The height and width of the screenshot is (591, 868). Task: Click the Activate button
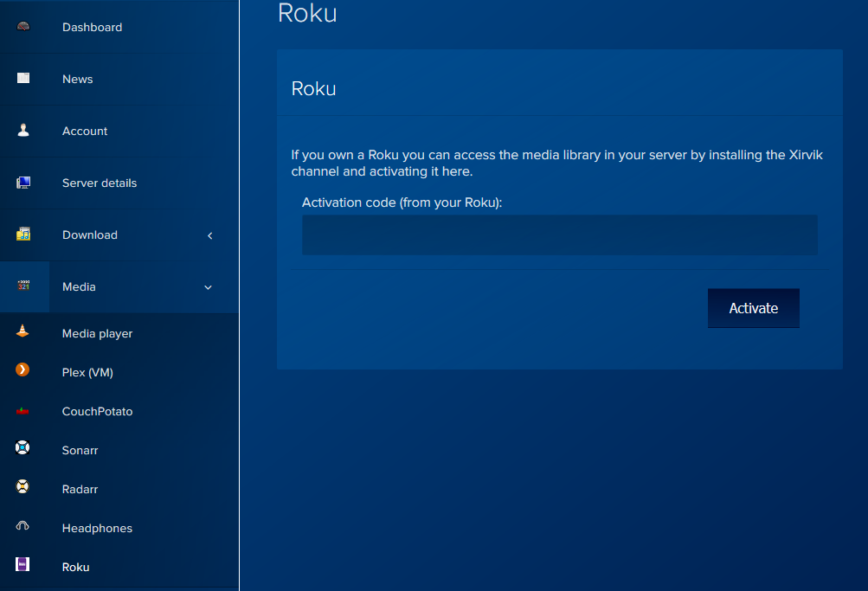click(754, 308)
